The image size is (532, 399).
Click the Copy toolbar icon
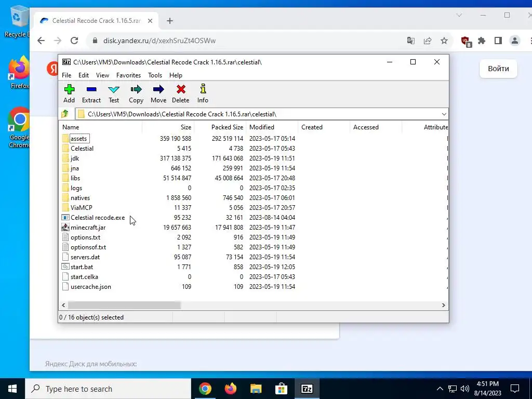(x=136, y=89)
